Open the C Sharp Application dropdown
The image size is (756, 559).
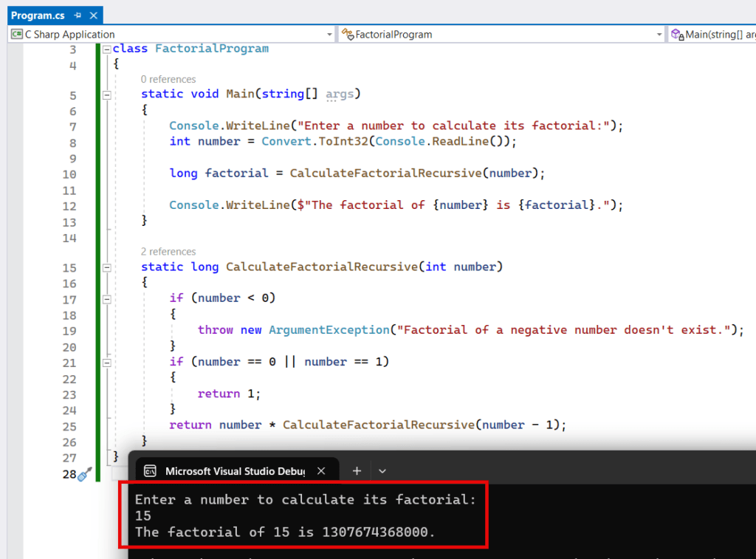pyautogui.click(x=330, y=34)
